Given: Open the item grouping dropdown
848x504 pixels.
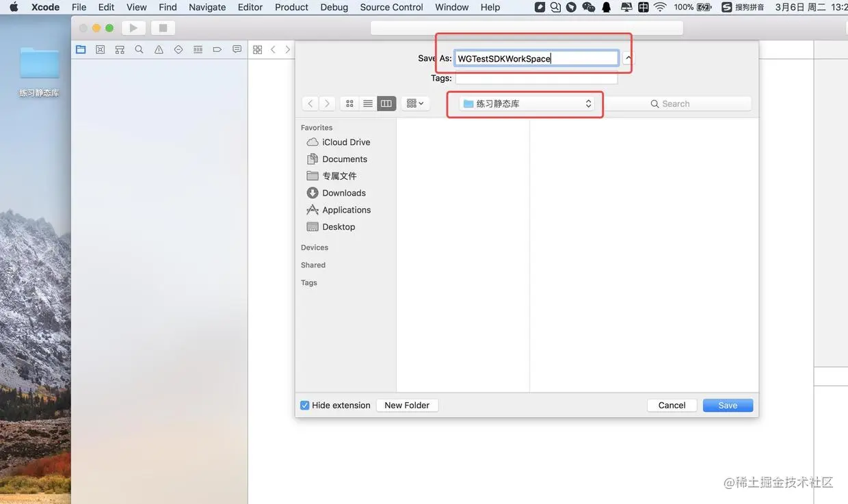Looking at the screenshot, I should [x=415, y=103].
